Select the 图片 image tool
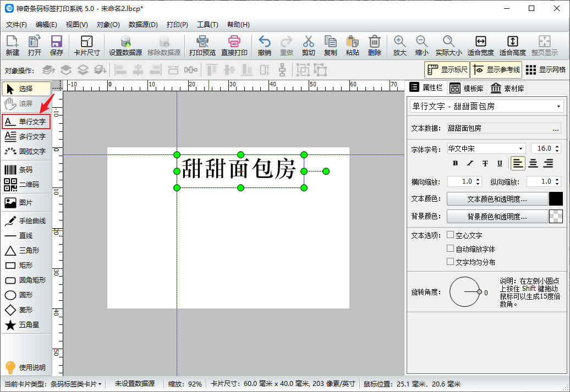Image resolution: width=570 pixels, height=392 pixels. coord(26,203)
